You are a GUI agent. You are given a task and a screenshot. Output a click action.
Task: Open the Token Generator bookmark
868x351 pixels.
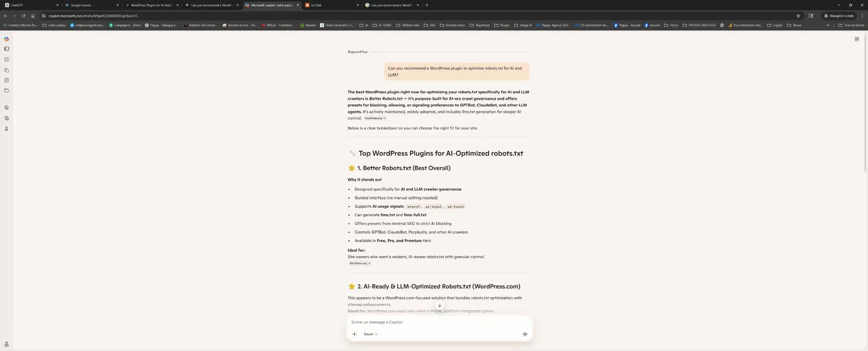point(337,25)
